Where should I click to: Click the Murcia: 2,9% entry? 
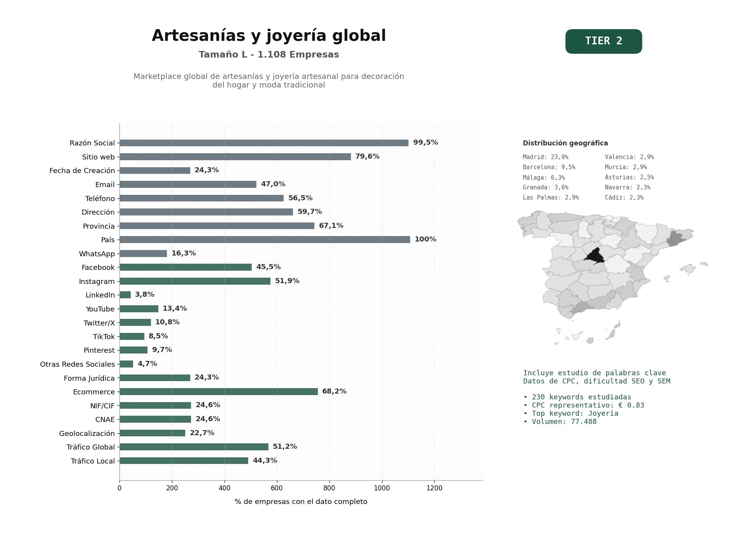(626, 167)
